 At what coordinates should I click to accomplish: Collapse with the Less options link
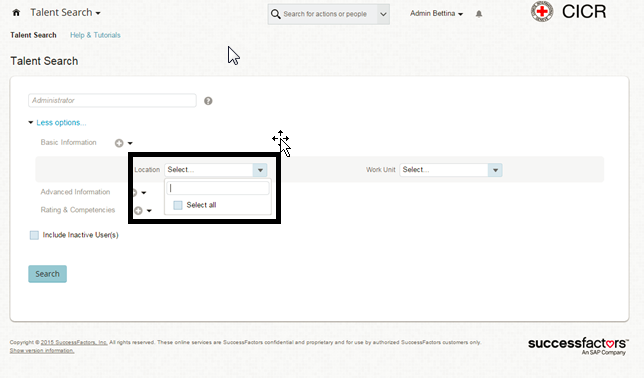click(x=61, y=122)
